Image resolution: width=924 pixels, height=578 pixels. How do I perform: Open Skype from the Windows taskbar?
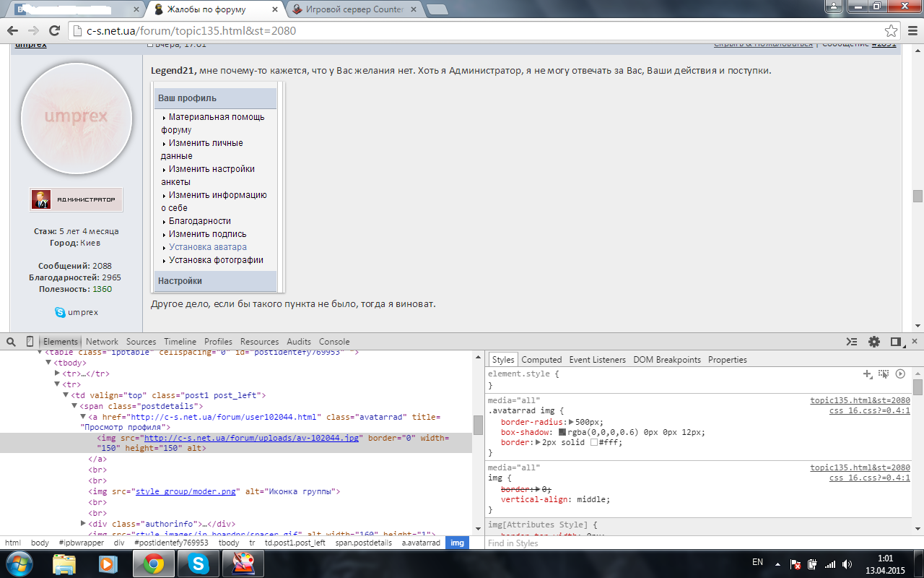[x=199, y=564]
